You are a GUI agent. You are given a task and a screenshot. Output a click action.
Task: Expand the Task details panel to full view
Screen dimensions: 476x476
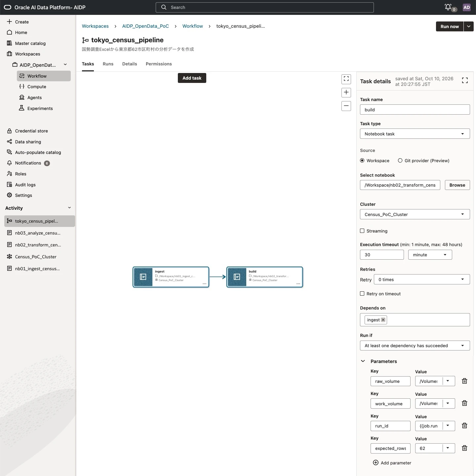pyautogui.click(x=465, y=80)
